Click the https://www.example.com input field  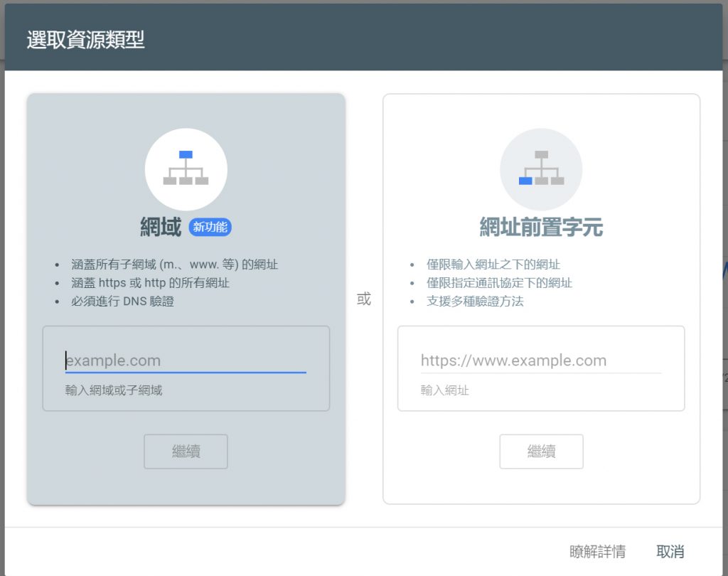542,361
